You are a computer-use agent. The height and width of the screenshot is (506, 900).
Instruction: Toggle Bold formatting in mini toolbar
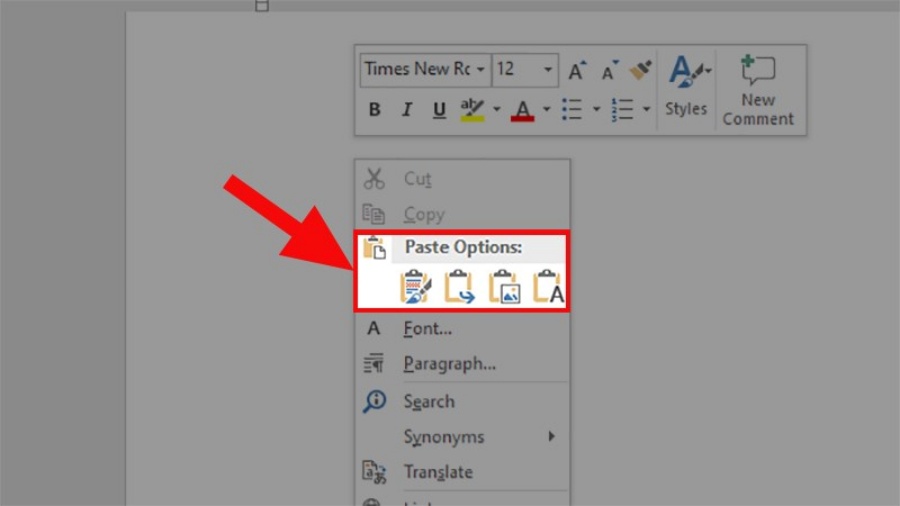pyautogui.click(x=375, y=110)
